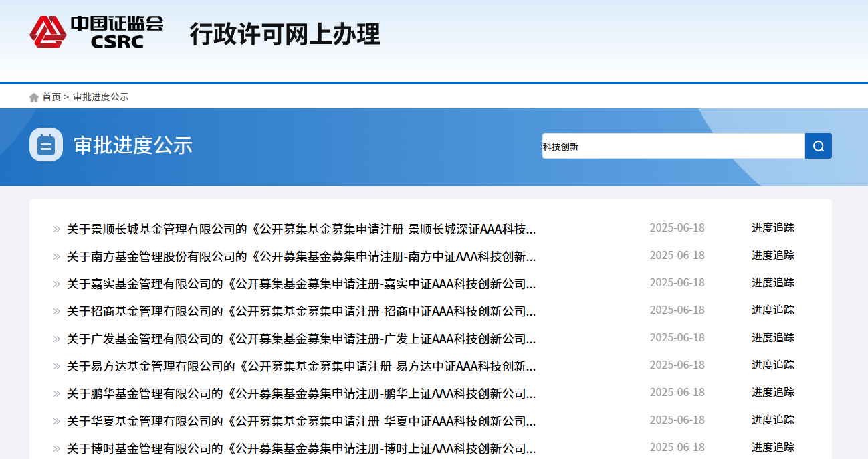Click the 2025-06-18 date in the 南方基金 row
Image resolution: width=868 pixels, height=459 pixels.
pyautogui.click(x=677, y=255)
